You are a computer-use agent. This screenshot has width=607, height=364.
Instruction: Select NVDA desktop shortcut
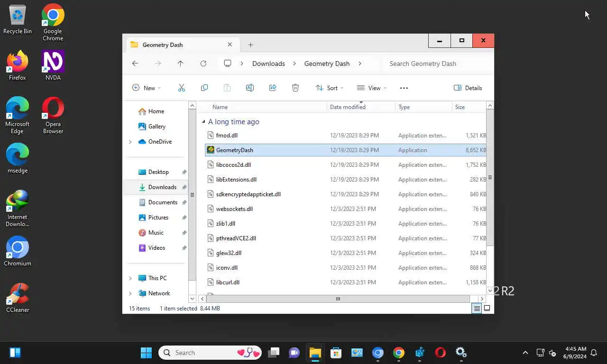(53, 65)
